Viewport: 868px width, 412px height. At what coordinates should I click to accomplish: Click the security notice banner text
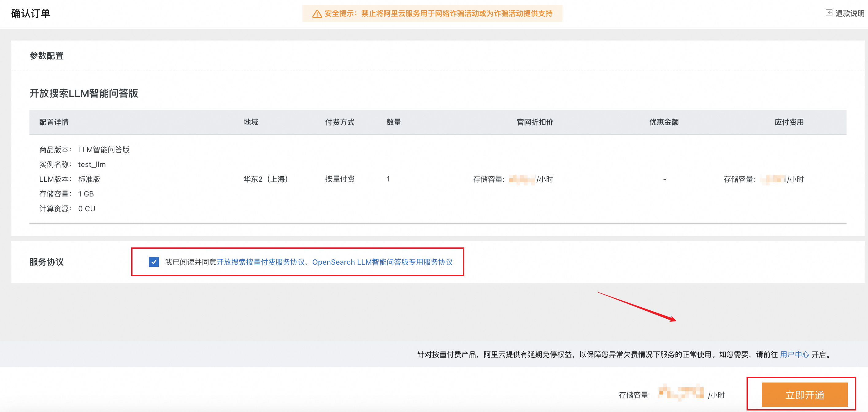pos(438,14)
